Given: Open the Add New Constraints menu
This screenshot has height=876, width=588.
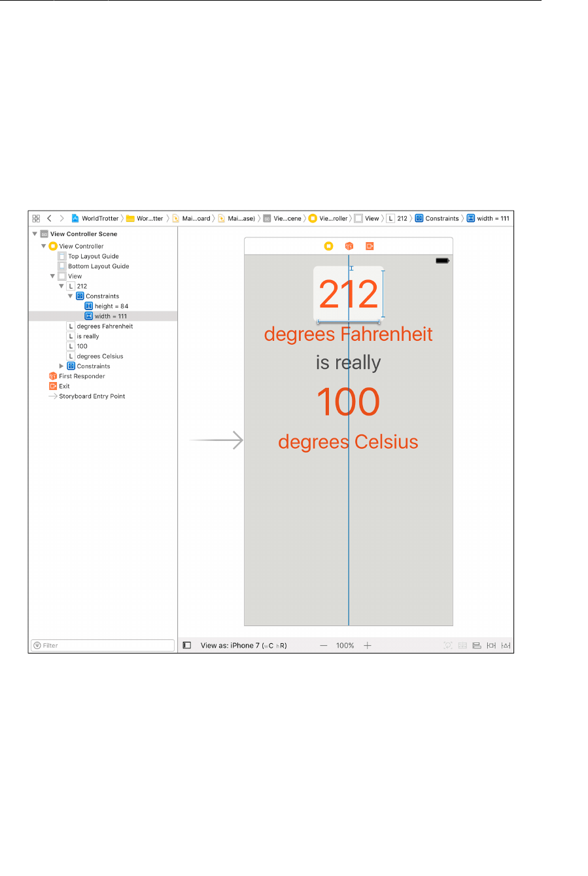Looking at the screenshot, I should 491,645.
